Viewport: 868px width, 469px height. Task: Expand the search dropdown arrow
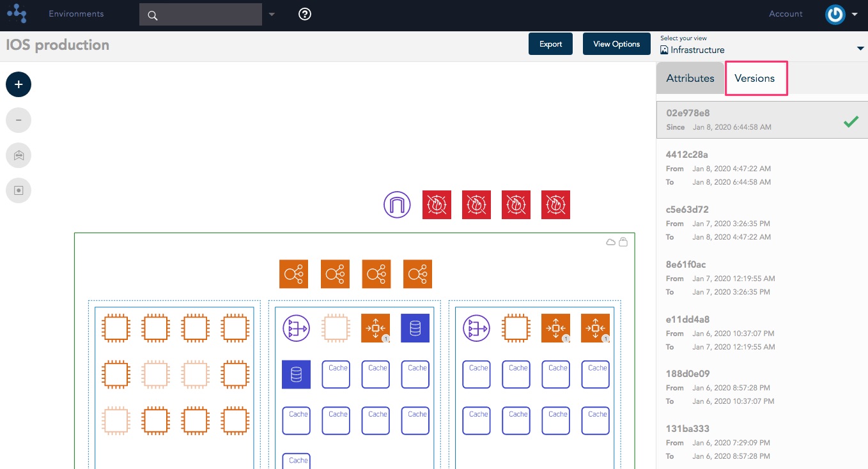[x=272, y=15]
